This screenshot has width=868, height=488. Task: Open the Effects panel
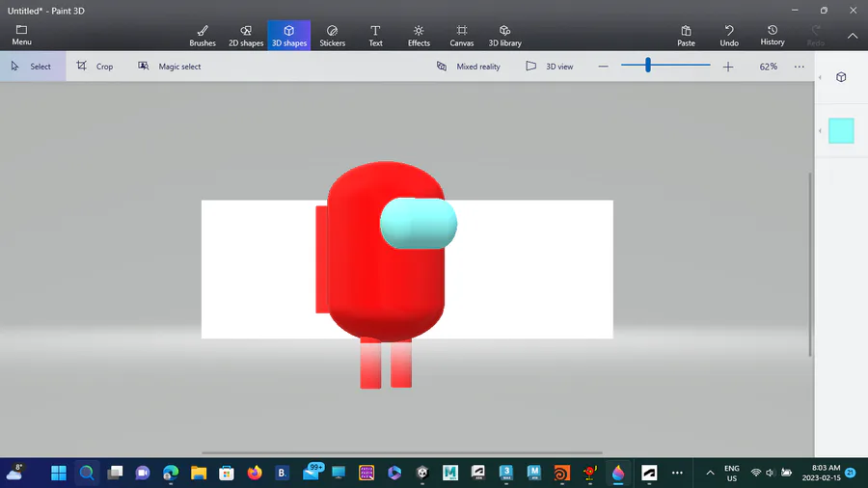419,36
